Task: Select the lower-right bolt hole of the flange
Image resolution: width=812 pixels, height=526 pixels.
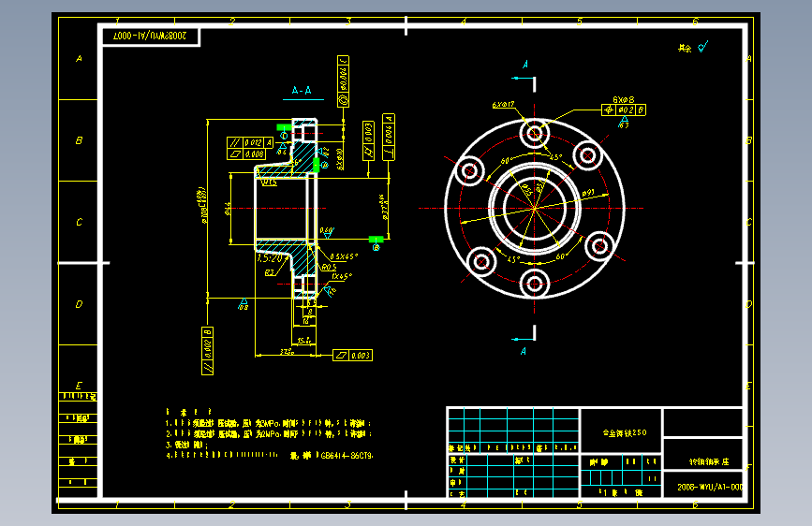Action: [599, 246]
